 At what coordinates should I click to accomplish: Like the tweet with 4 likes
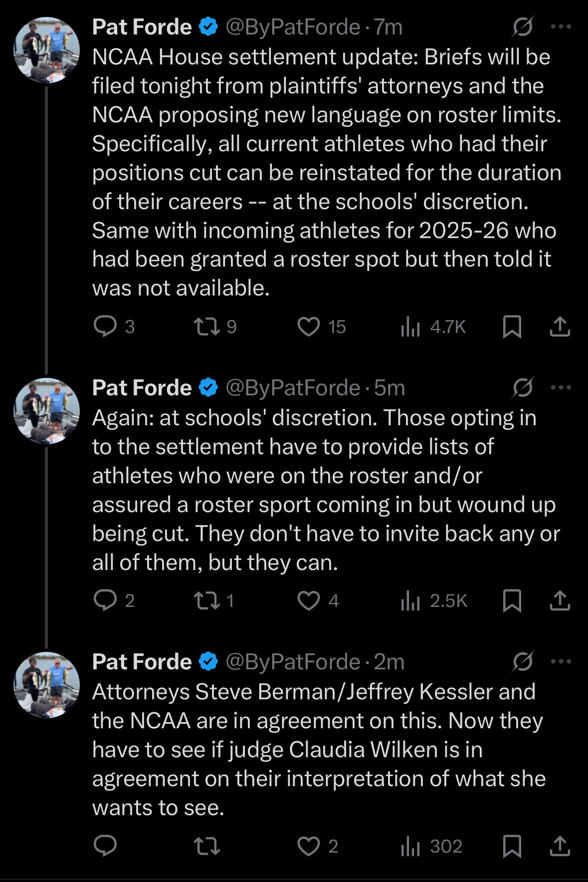pos(318,600)
